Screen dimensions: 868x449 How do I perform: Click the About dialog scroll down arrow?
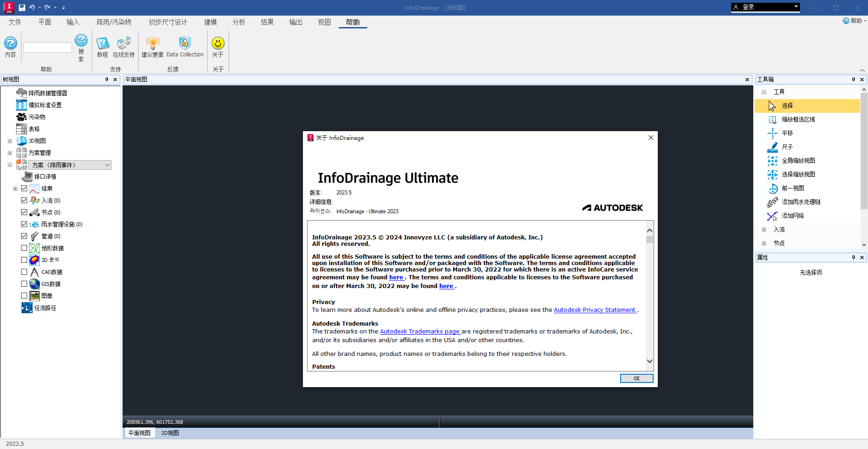(650, 361)
